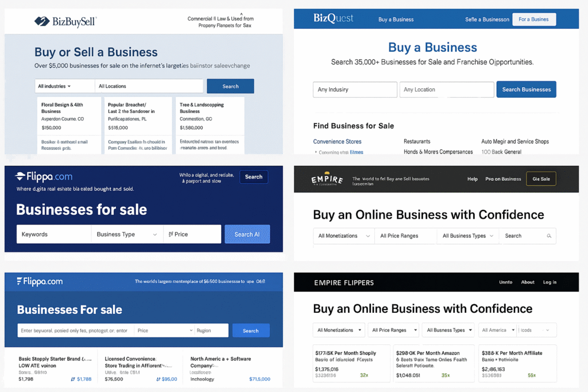Viewport: 588px width, 392px height.
Task: Open All Monetizations dropdown beside All Price Ranges with no arrow
Action: [x=344, y=236]
